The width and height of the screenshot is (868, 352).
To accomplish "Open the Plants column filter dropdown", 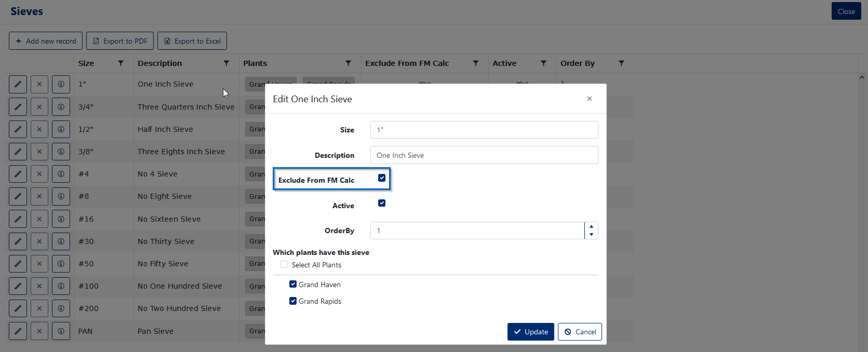I will click(348, 63).
